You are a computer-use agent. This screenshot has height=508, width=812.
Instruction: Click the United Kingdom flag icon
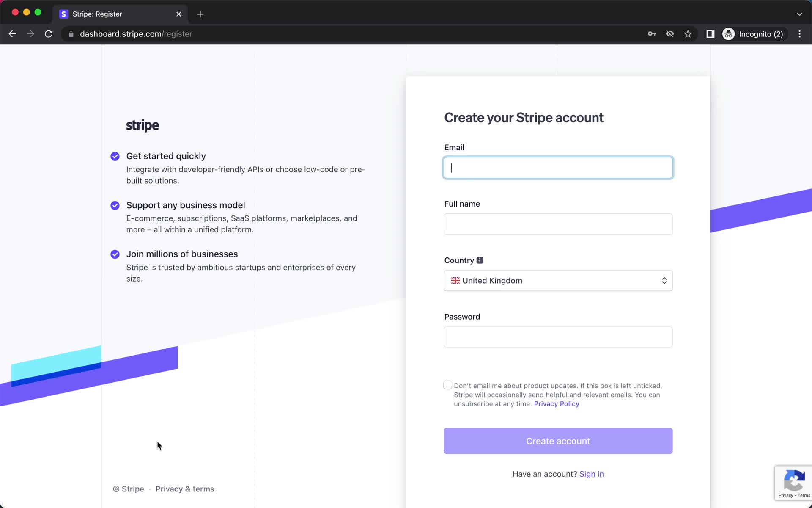[455, 281]
